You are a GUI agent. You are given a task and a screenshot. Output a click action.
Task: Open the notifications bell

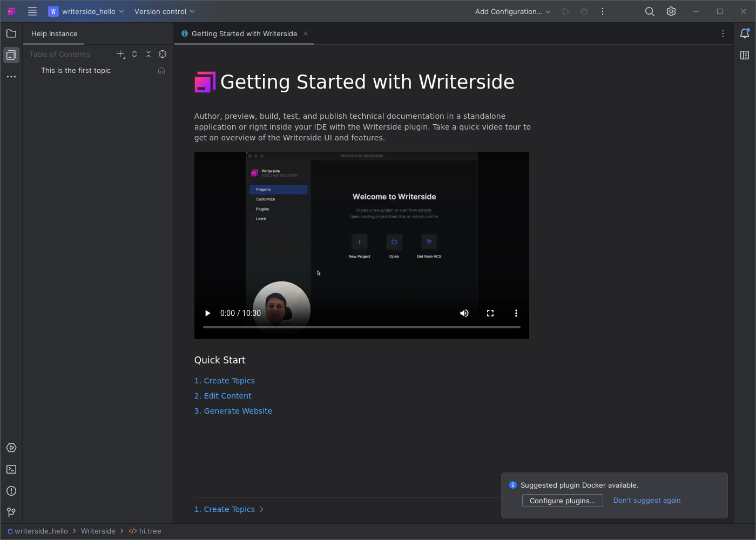click(x=745, y=33)
